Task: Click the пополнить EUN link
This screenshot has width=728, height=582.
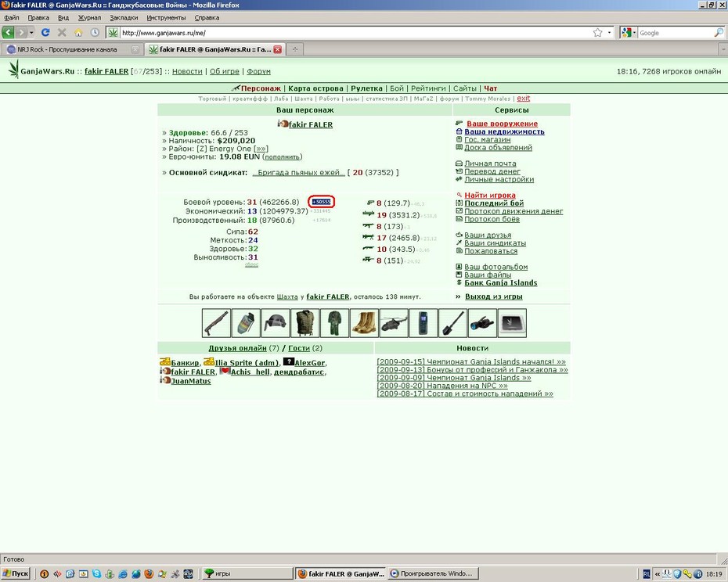Action: pyautogui.click(x=283, y=157)
